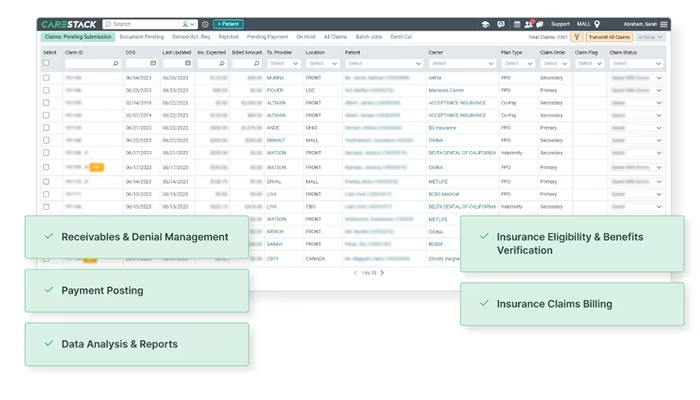Open the Actions dropdown
The height and width of the screenshot is (400, 700).
650,37
